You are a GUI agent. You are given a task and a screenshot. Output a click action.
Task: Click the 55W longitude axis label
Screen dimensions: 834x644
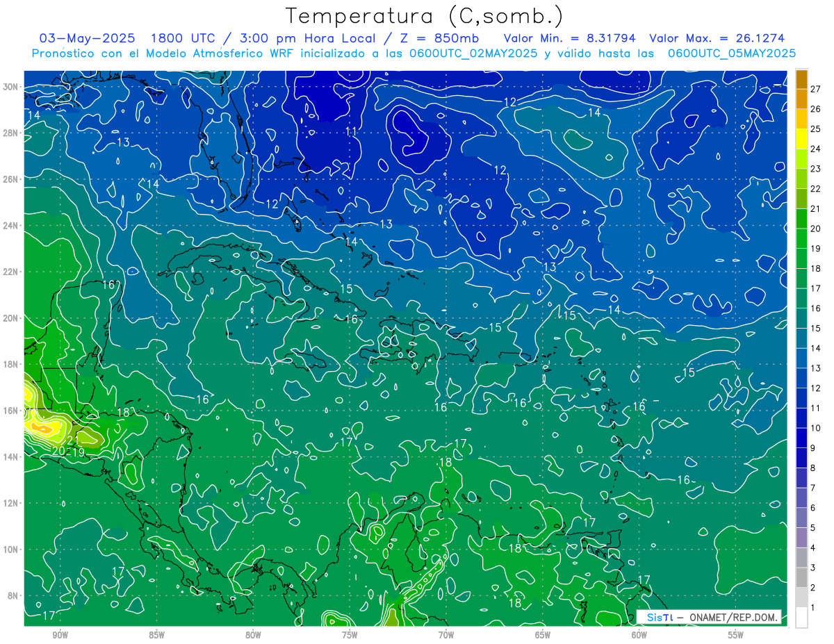(x=736, y=635)
